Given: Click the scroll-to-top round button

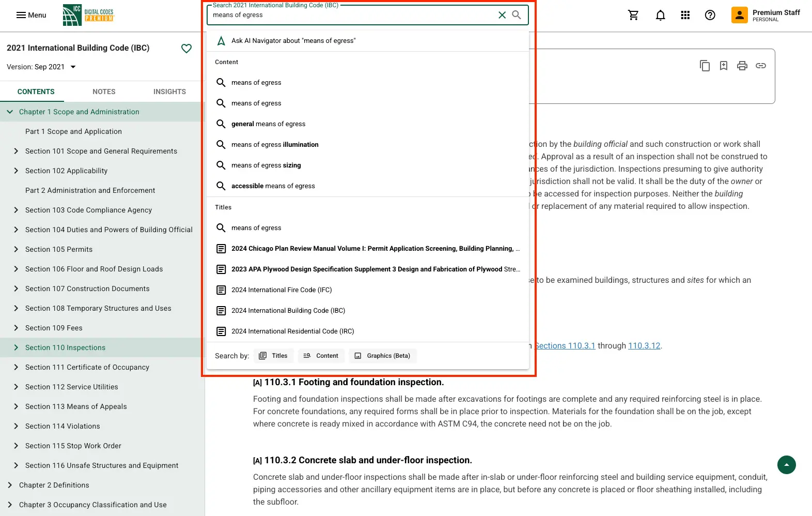Looking at the screenshot, I should 787,465.
